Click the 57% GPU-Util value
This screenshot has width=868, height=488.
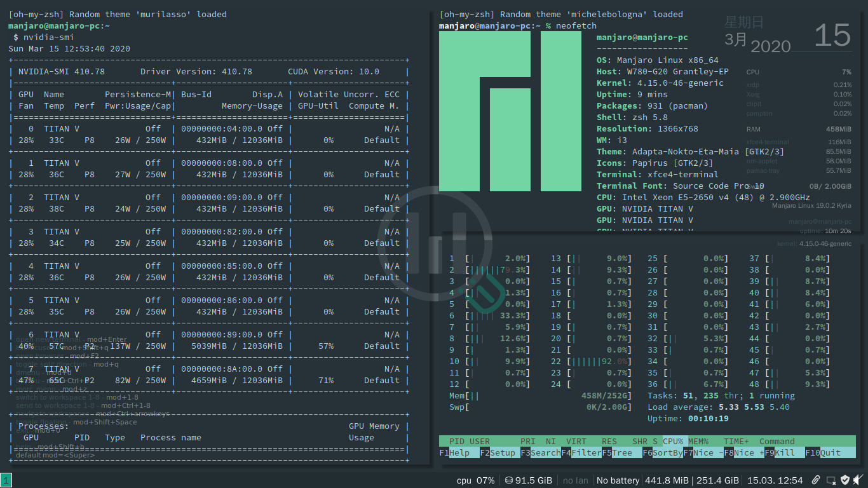tap(326, 346)
